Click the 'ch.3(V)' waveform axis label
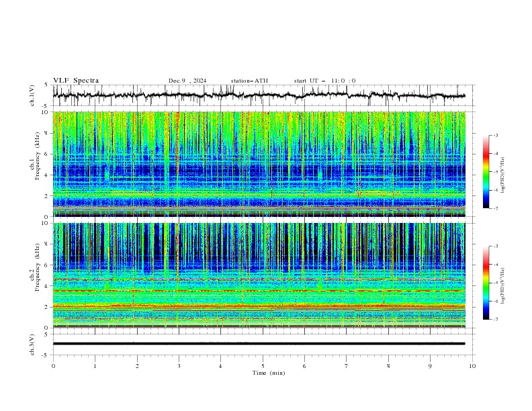The height and width of the screenshot is (411, 532). (x=32, y=345)
